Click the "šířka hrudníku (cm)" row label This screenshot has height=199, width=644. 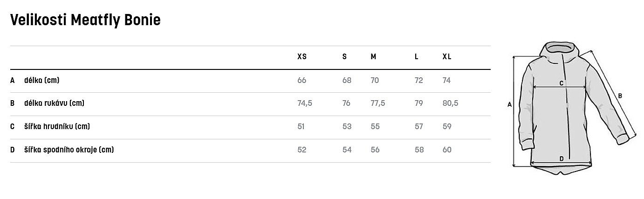pos(57,126)
